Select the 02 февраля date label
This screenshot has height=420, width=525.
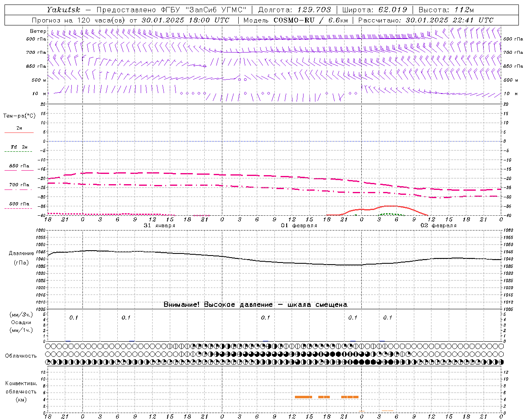pyautogui.click(x=438, y=226)
